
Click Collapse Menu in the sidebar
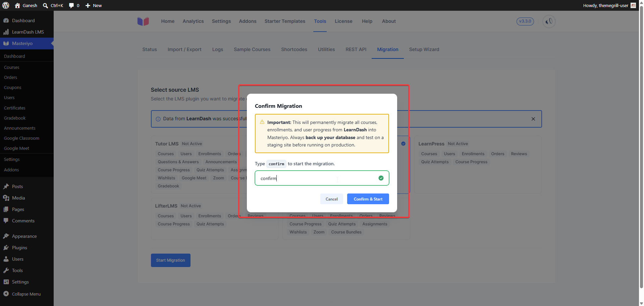coord(27,294)
